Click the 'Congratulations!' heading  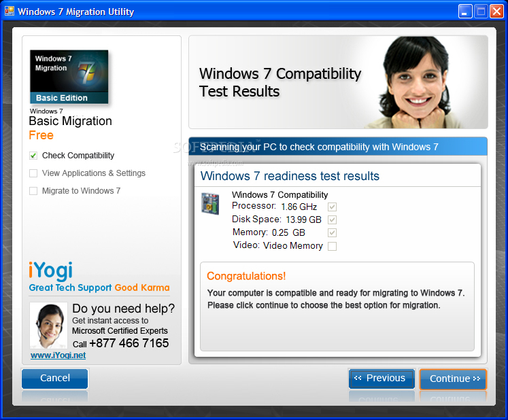[x=246, y=276]
